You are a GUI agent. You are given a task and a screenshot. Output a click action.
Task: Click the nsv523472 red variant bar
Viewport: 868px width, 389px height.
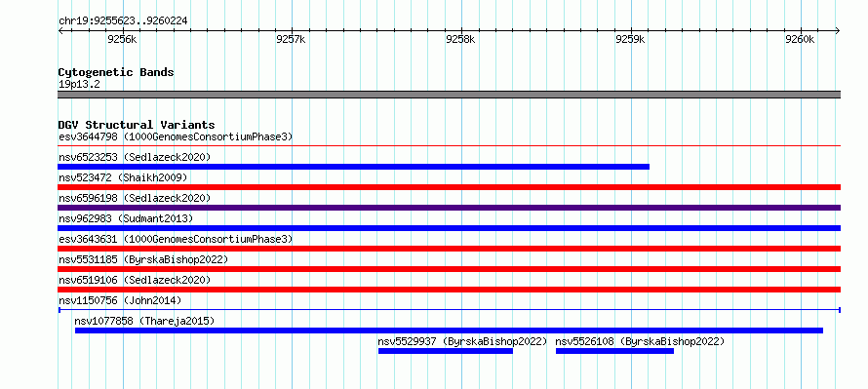point(449,187)
